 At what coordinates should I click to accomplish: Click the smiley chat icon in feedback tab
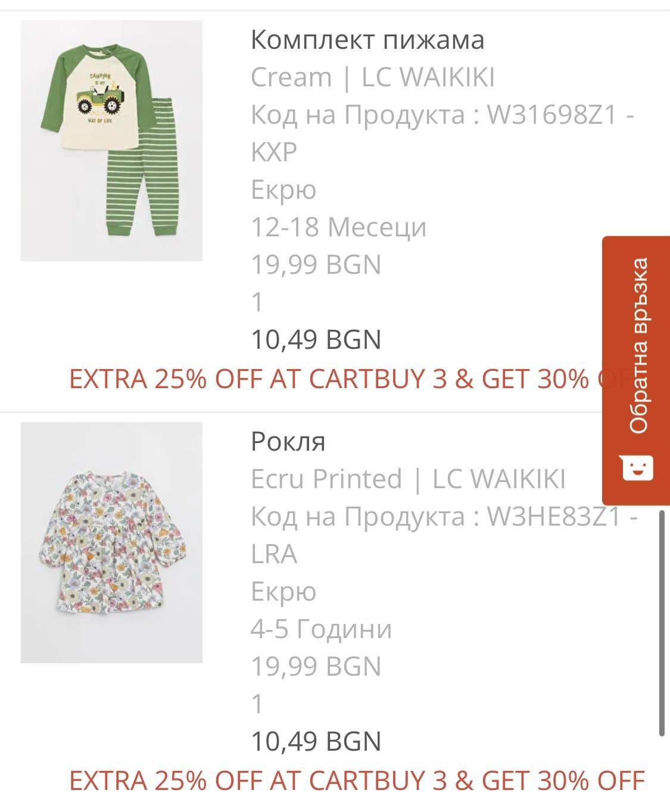tap(636, 467)
